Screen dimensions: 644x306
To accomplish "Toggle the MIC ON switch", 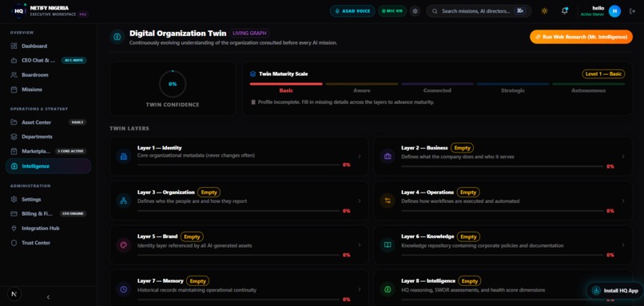I will [392, 11].
